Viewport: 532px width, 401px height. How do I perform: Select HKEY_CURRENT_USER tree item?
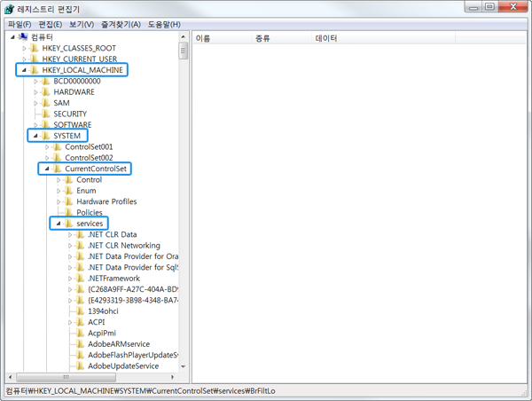click(x=80, y=59)
